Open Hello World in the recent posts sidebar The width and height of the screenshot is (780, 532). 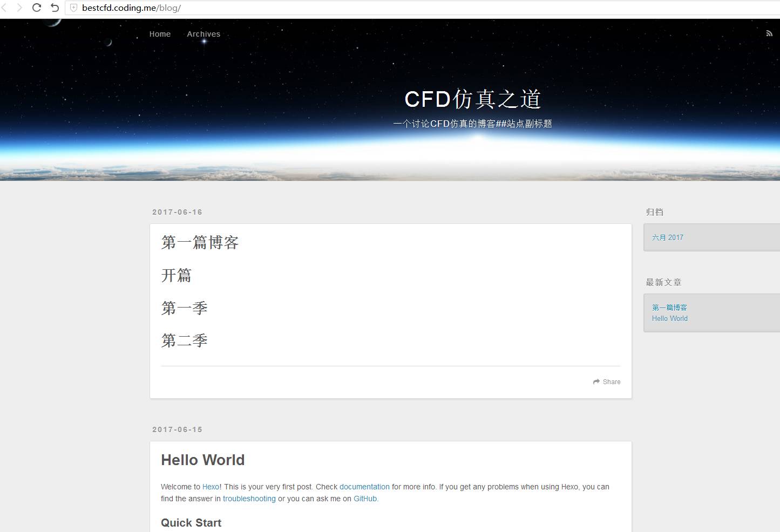670,318
